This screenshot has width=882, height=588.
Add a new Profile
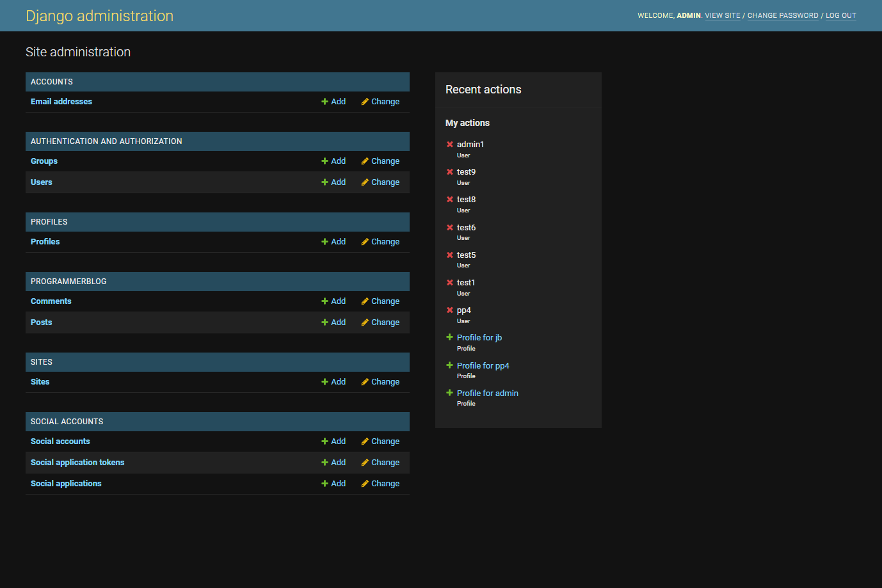[x=333, y=242]
